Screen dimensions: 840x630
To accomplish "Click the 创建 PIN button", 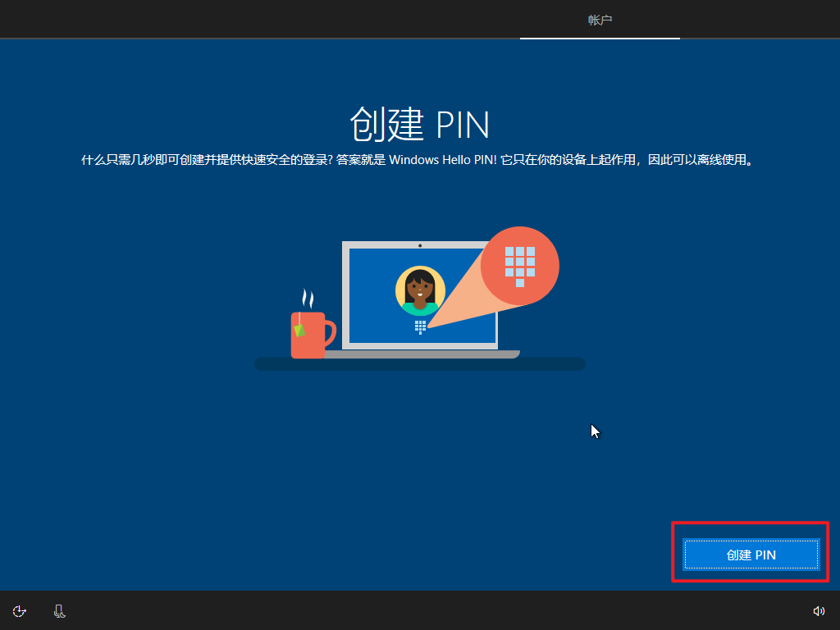I will (x=751, y=555).
